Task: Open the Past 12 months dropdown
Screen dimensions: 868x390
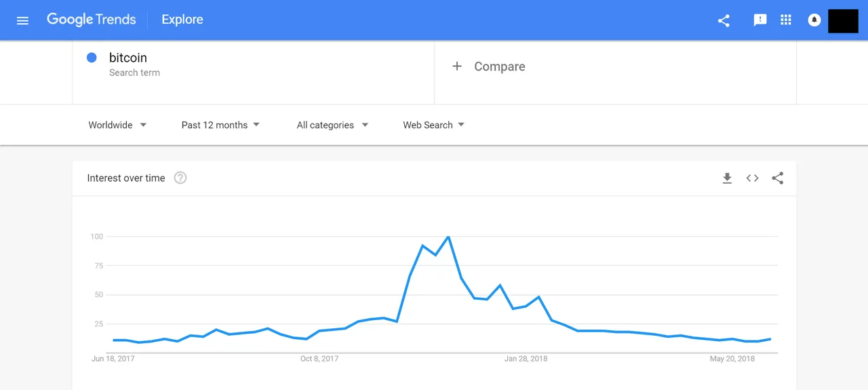Action: click(x=220, y=125)
